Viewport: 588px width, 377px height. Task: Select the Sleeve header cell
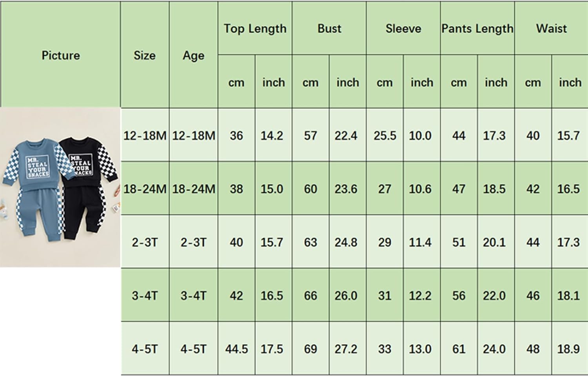403,29
